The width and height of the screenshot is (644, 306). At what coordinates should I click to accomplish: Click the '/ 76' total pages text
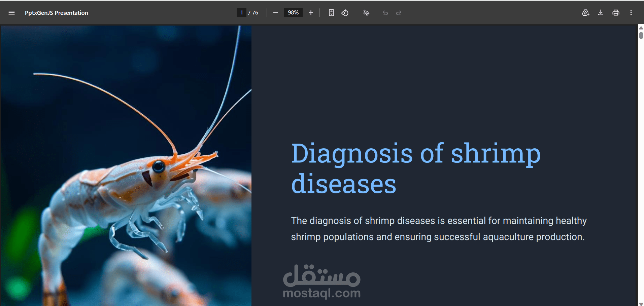pyautogui.click(x=253, y=13)
